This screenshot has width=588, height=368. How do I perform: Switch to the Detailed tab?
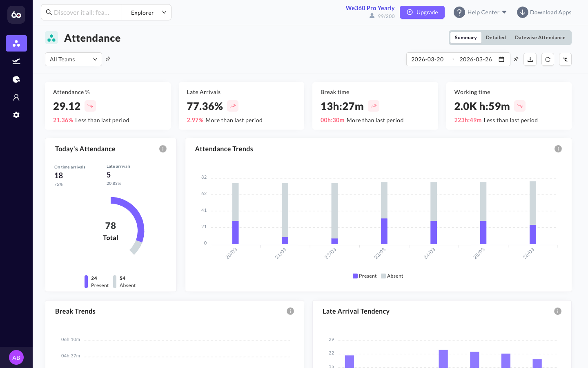pos(496,38)
